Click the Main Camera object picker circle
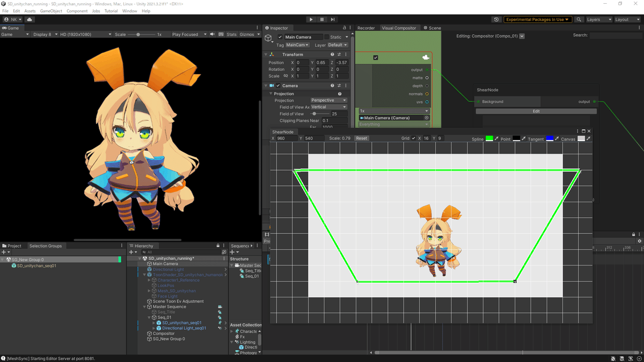This screenshot has width=644, height=362. [427, 118]
